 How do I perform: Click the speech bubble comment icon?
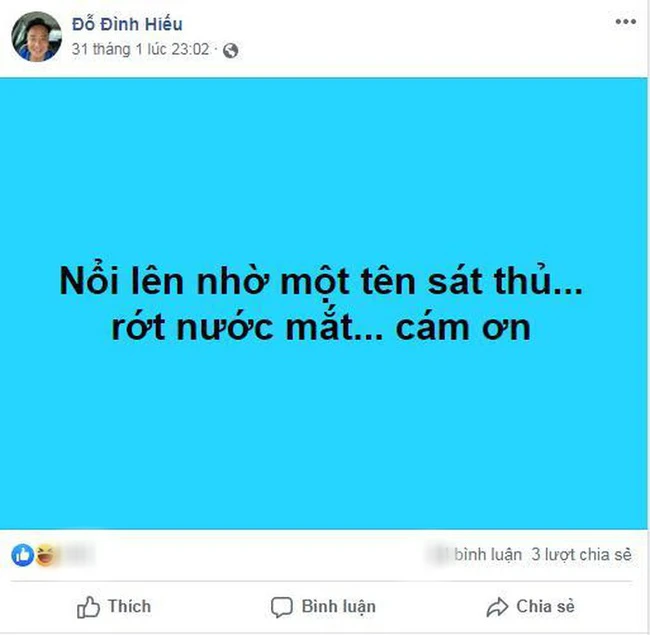tap(282, 607)
